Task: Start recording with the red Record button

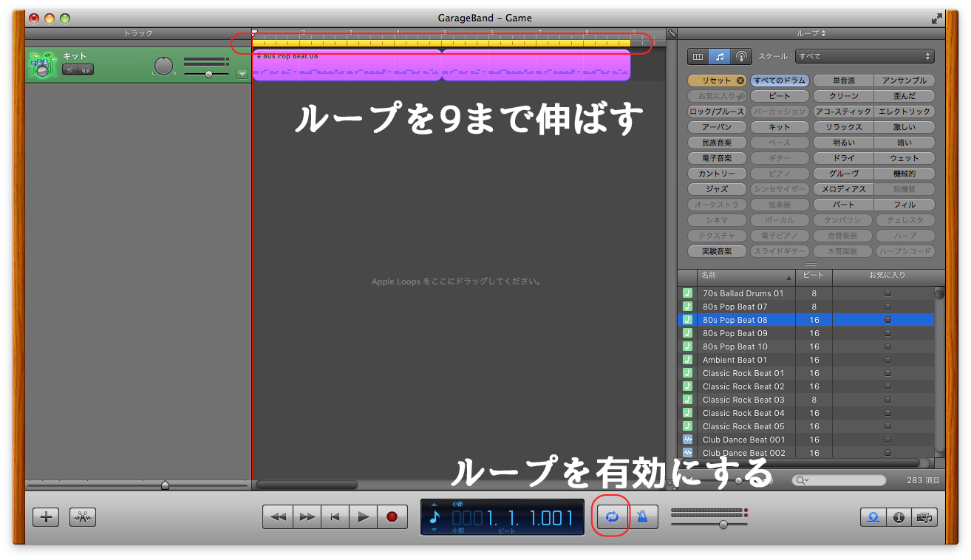Action: tap(392, 517)
